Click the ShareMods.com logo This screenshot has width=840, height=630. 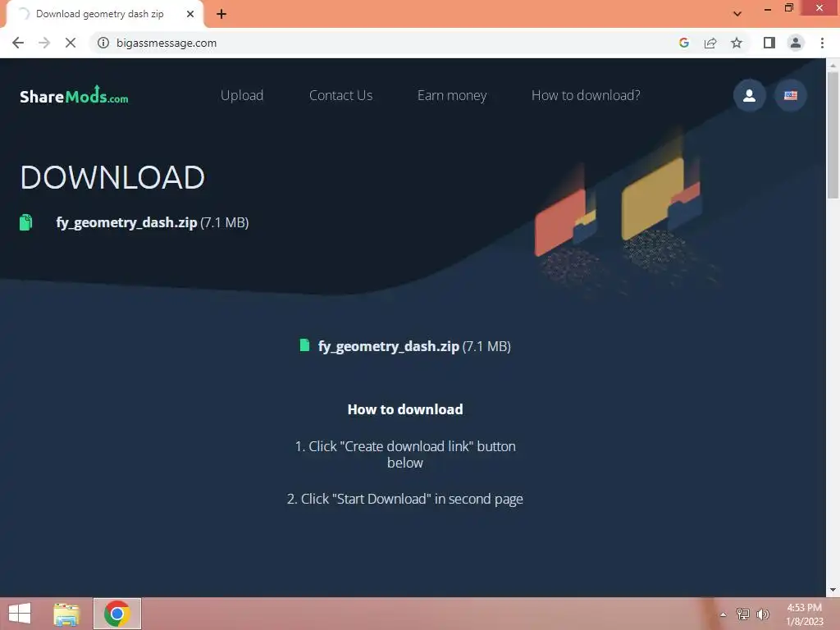[x=74, y=95]
